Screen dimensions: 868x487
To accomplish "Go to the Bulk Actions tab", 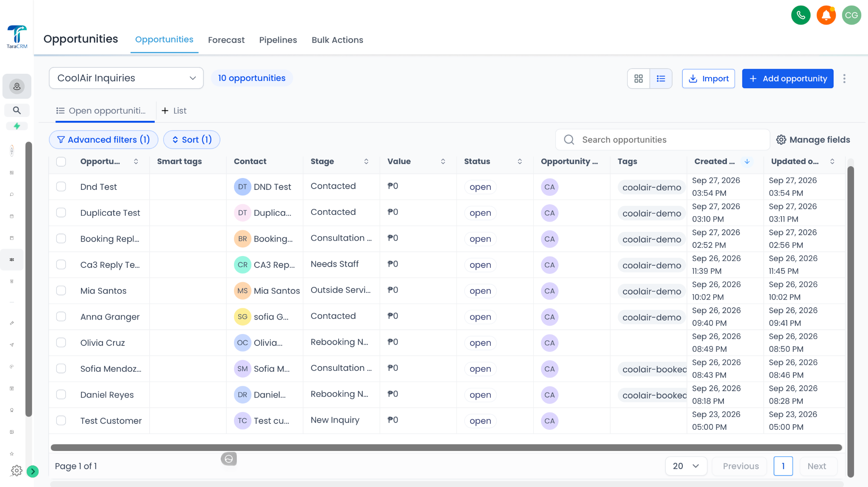I will pyautogui.click(x=337, y=40).
